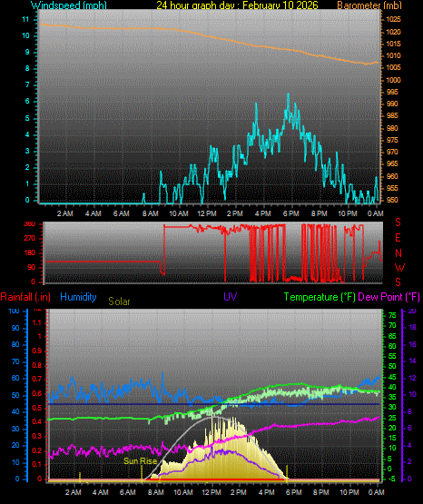Click 0.2 on the red rainfall axis
The width and height of the screenshot is (423, 504).
pos(37,450)
